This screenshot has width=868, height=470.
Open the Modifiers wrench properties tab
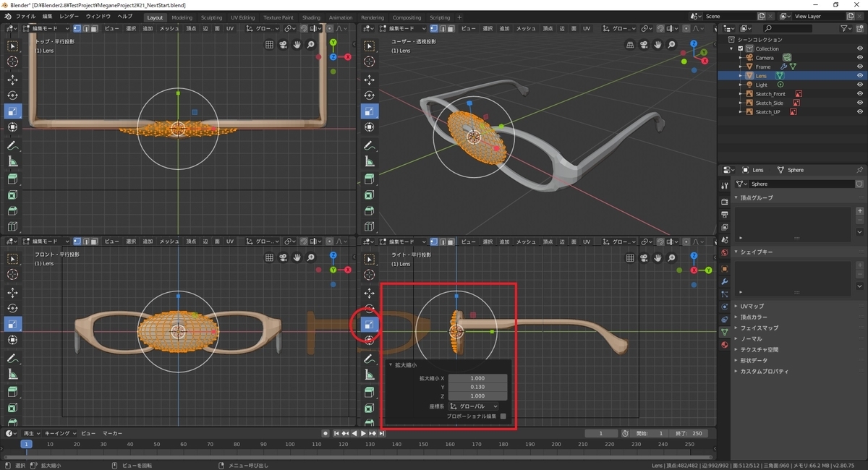pos(724,281)
